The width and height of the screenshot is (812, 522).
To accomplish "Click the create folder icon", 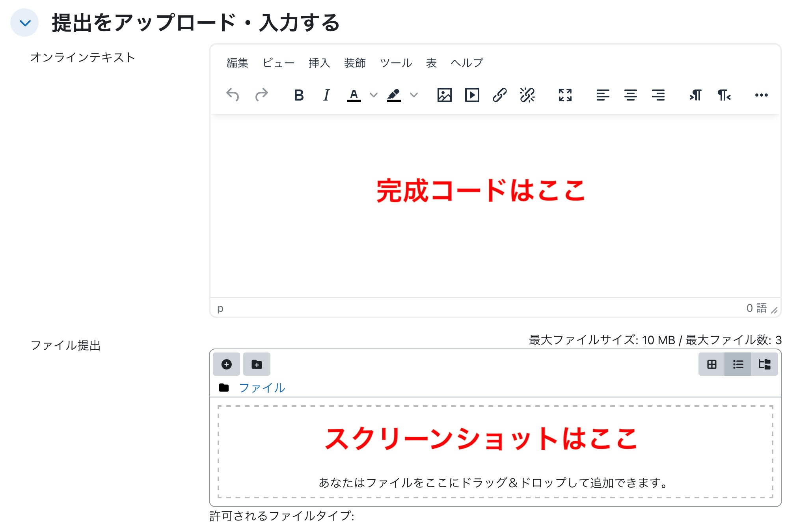I will [x=257, y=364].
